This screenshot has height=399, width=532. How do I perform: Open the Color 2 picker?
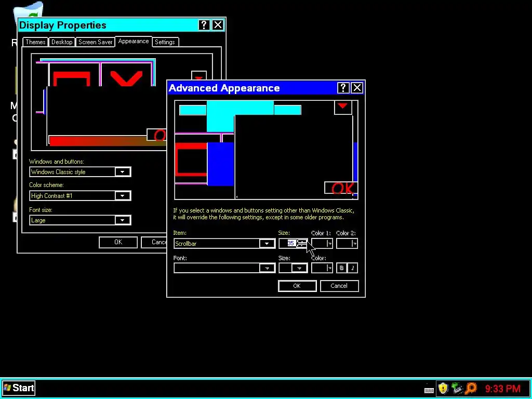347,243
